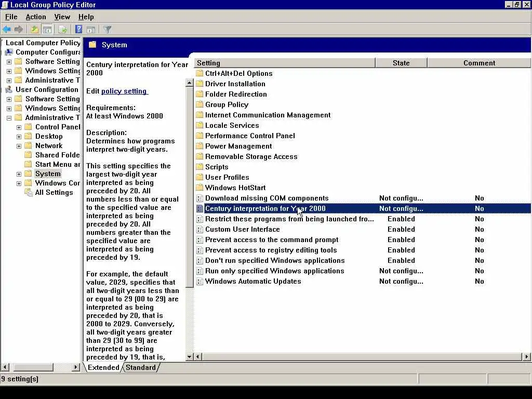532x399 pixels.
Task: Open the Help menu
Action: coord(86,17)
